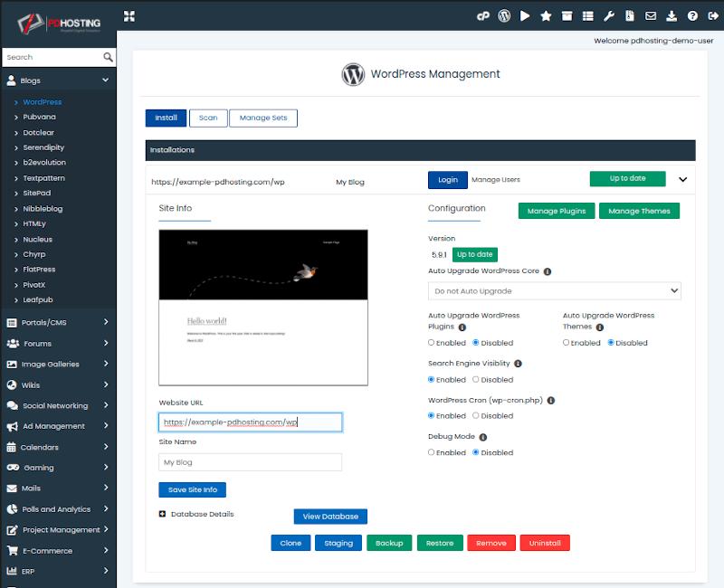The height and width of the screenshot is (588, 724).
Task: Click the Website URL input field
Action: pyautogui.click(x=251, y=422)
